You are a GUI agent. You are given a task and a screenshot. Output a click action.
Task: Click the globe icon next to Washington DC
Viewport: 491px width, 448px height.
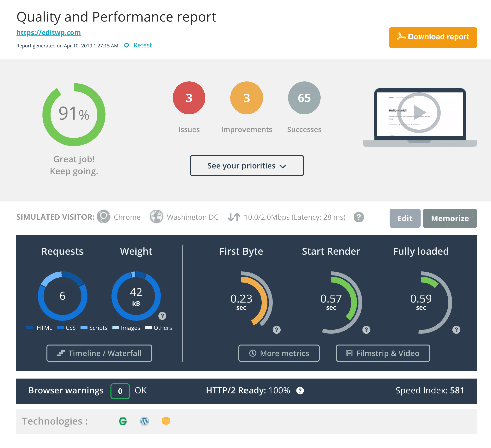pos(156,217)
